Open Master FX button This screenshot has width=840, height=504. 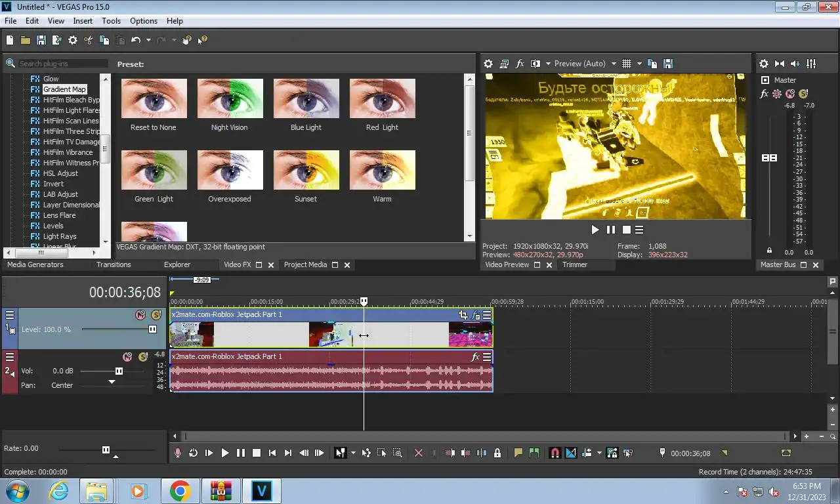[x=764, y=94]
